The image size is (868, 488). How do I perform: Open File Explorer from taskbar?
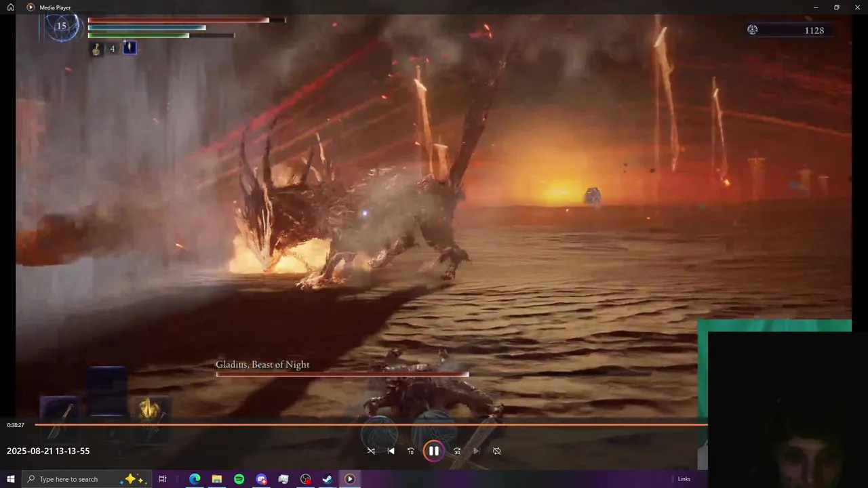(217, 479)
